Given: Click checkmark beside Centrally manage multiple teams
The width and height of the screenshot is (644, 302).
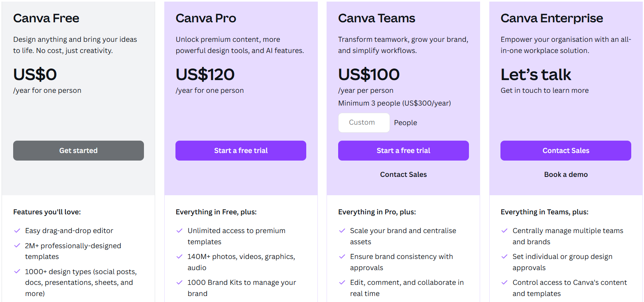Looking at the screenshot, I should pos(504,231).
